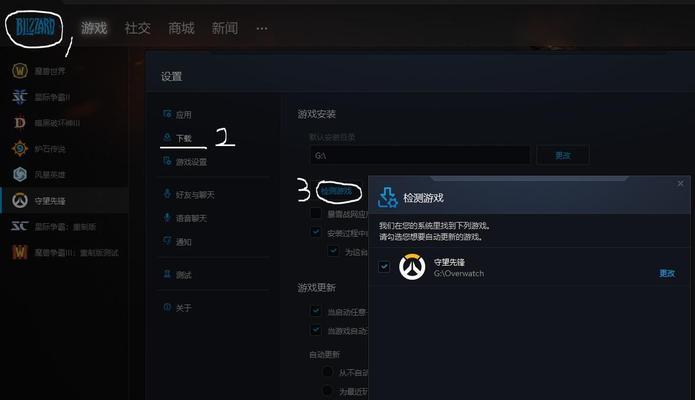Choose the Heroes of the Storm icon
Screen dimensions: 695x400
[20, 174]
